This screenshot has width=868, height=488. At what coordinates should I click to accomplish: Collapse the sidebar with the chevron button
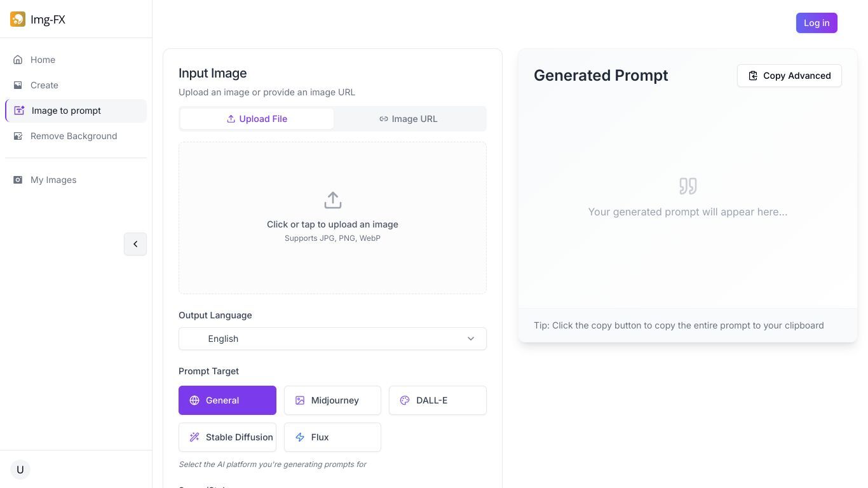click(x=135, y=244)
